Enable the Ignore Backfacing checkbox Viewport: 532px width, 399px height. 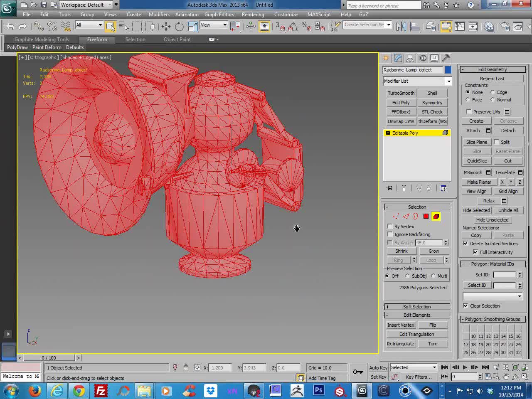tap(390, 234)
